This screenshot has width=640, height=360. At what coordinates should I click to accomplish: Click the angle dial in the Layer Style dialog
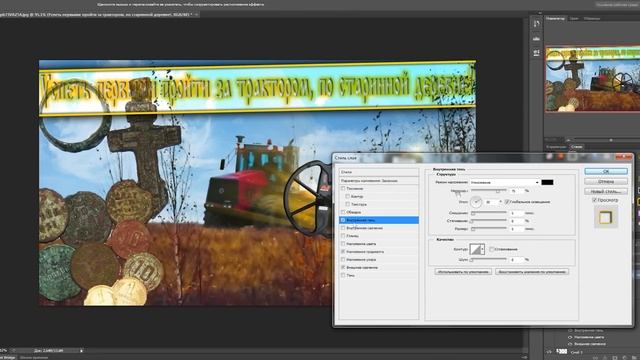tap(476, 202)
